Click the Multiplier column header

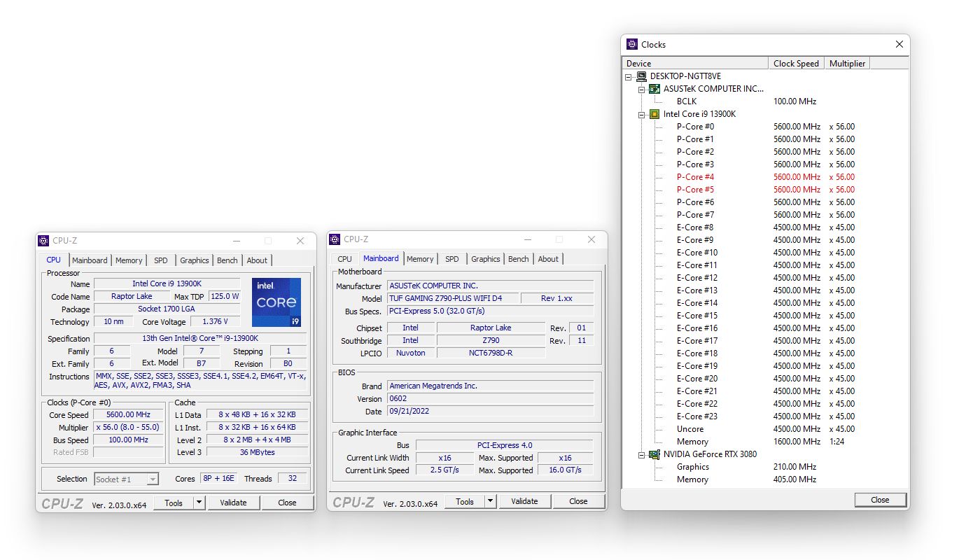(x=847, y=63)
